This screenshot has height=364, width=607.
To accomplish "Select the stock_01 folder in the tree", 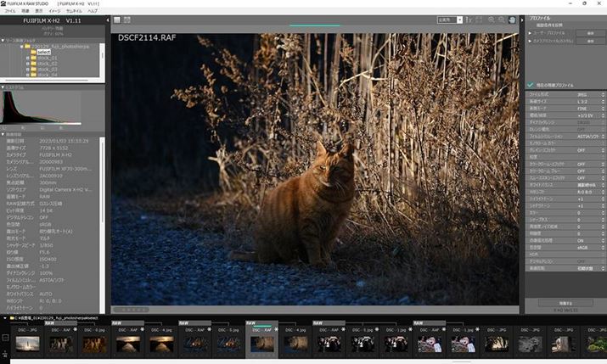I will click(x=48, y=58).
